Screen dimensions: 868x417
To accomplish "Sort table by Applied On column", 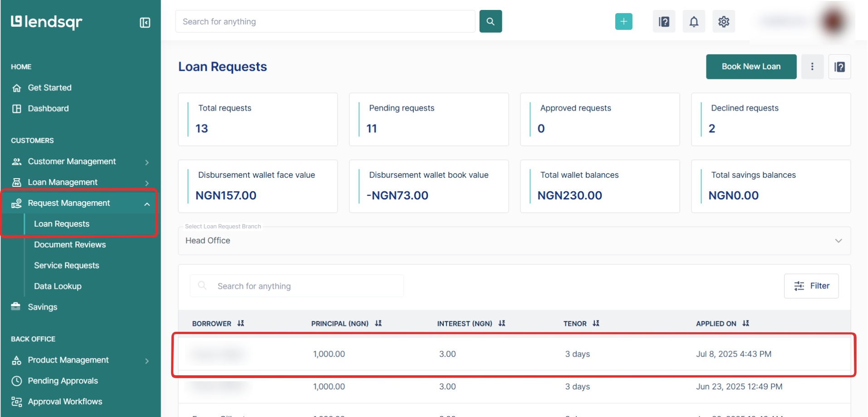I will pos(745,323).
